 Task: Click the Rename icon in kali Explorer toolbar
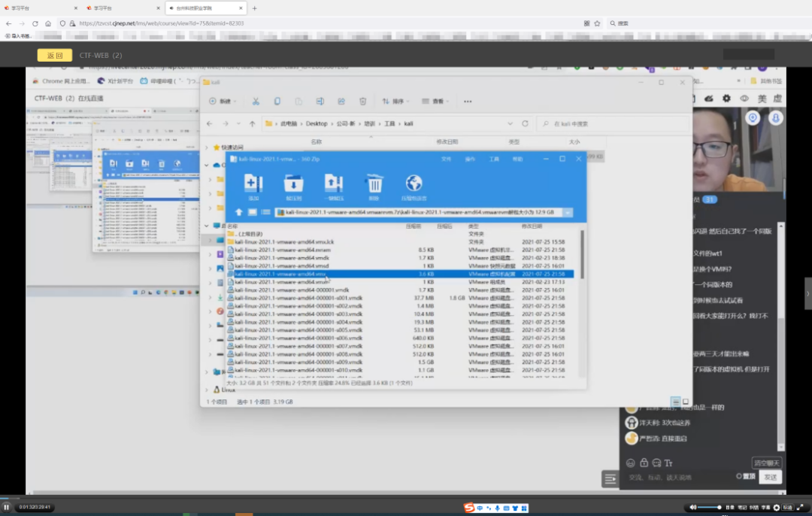[320, 102]
